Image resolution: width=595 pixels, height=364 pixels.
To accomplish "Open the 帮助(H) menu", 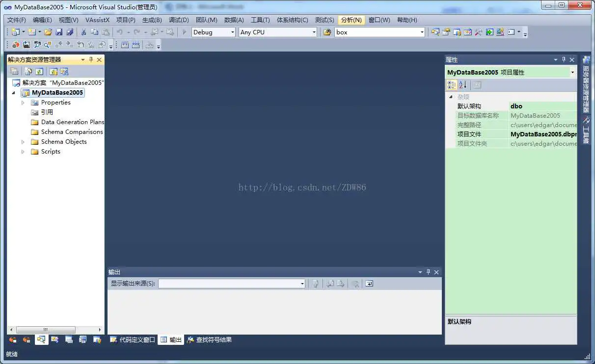I will 407,20.
